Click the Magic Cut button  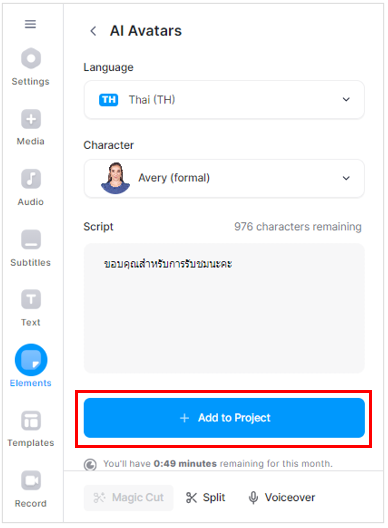[128, 498]
